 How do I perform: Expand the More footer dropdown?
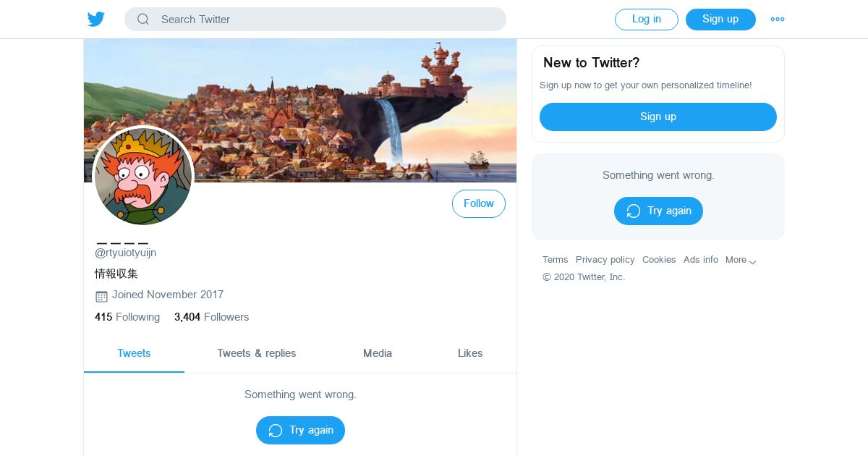point(741,260)
